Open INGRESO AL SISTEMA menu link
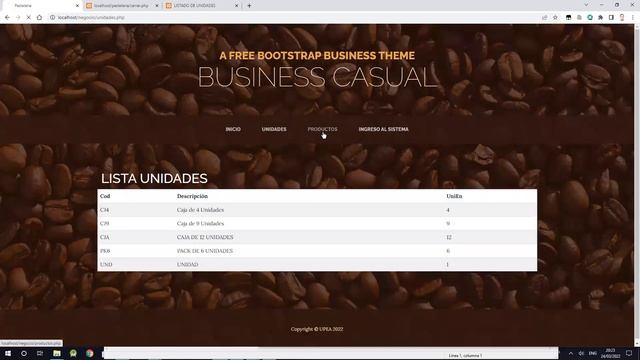This screenshot has width=640, height=360. click(383, 129)
